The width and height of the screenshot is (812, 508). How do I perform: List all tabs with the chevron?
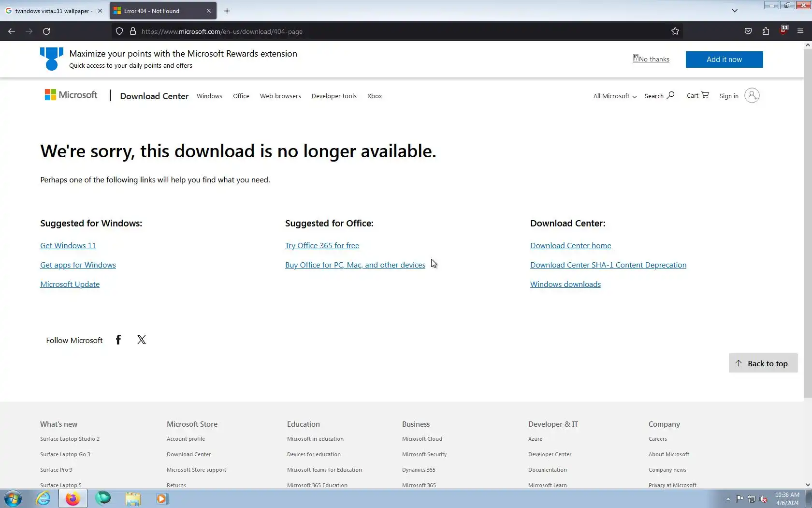(x=735, y=11)
